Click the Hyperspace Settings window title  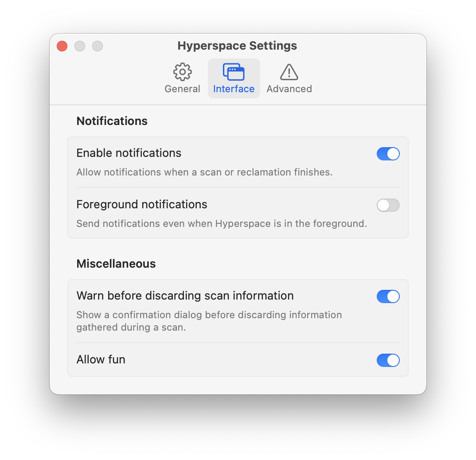(237, 46)
